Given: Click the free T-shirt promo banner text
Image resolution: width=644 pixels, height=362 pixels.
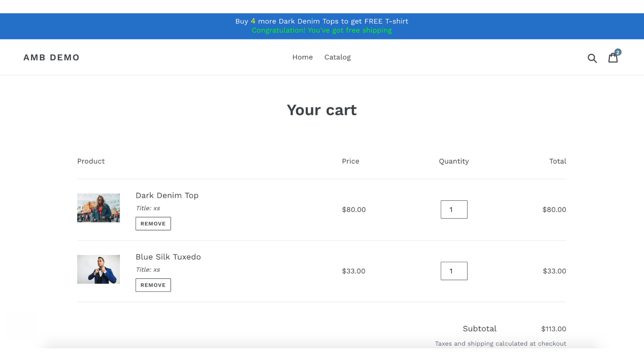Looking at the screenshot, I should 322,21.
